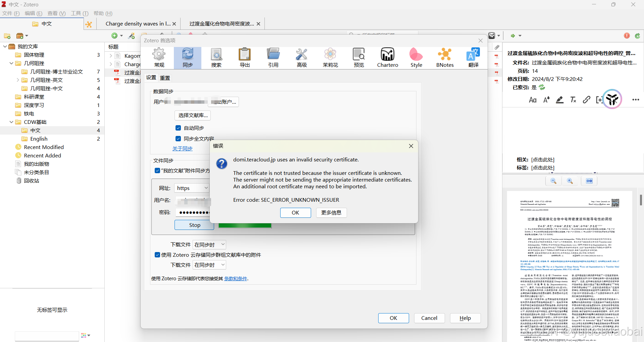Click the insert link icon in note toolbar
The width and height of the screenshot is (644, 342).
tap(586, 100)
